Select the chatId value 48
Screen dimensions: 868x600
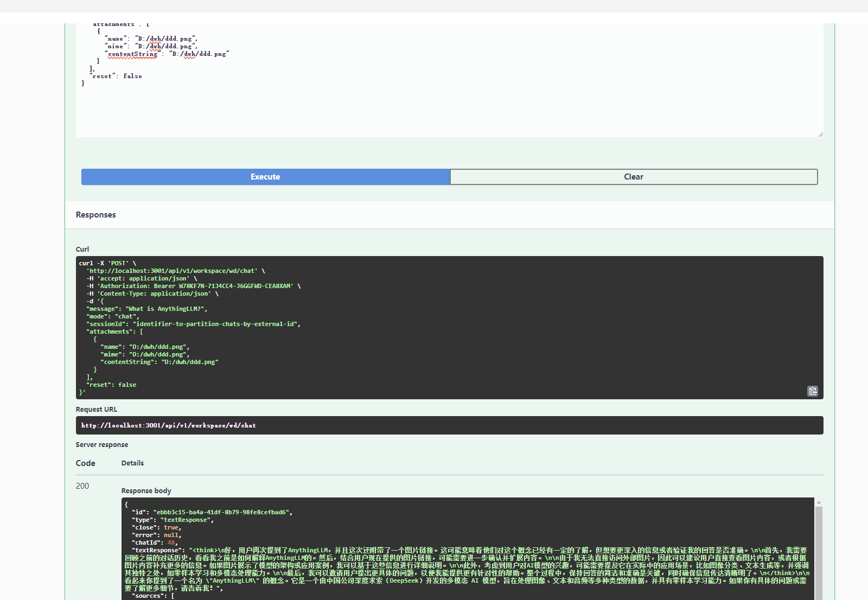tap(170, 542)
